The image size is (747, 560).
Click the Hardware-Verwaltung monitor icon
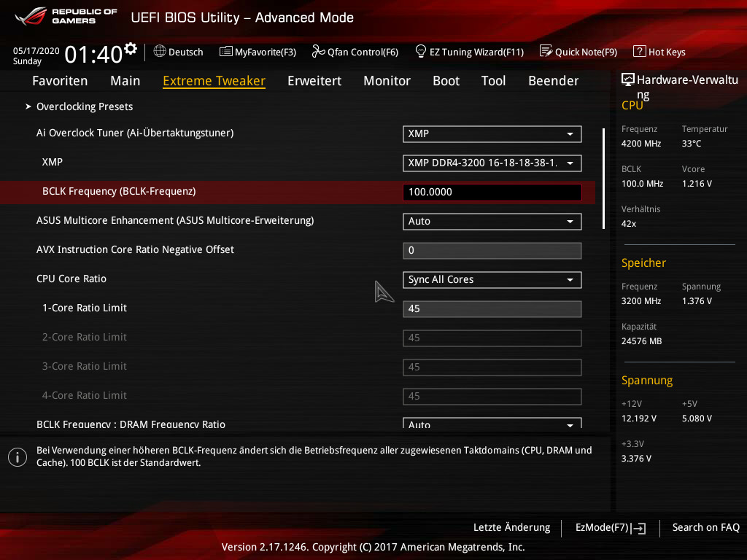628,79
